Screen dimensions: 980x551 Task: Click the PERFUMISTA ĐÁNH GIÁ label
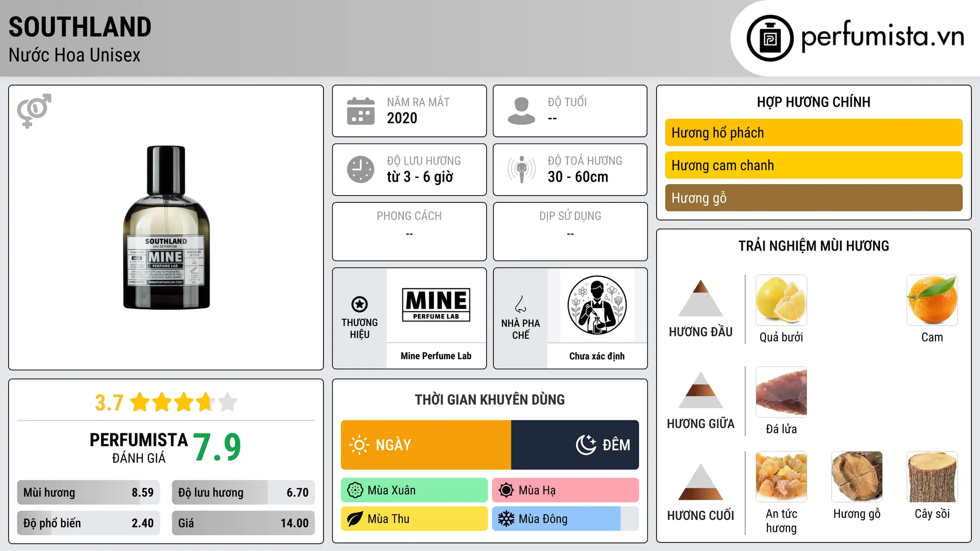pos(139,448)
